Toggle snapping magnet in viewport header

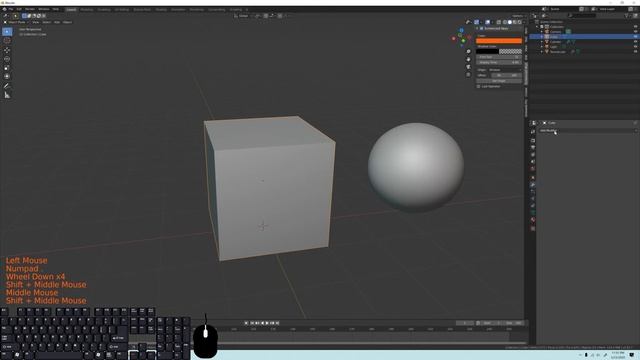(x=266, y=16)
